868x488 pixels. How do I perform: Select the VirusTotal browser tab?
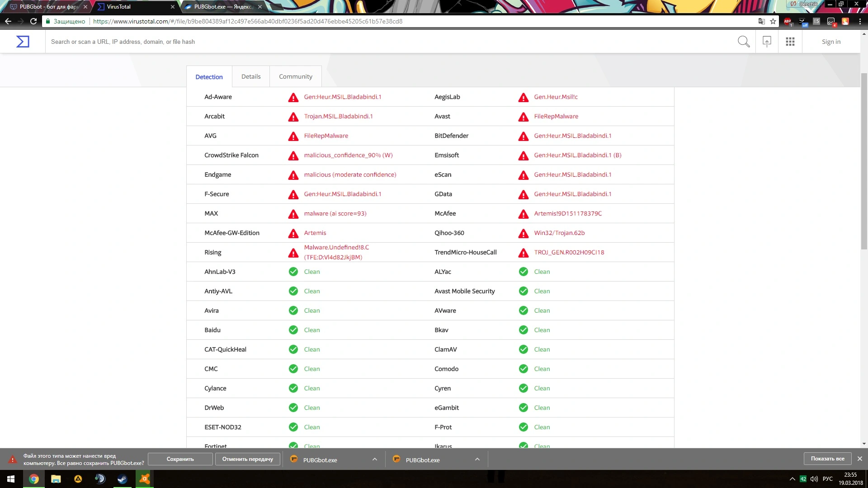point(136,7)
